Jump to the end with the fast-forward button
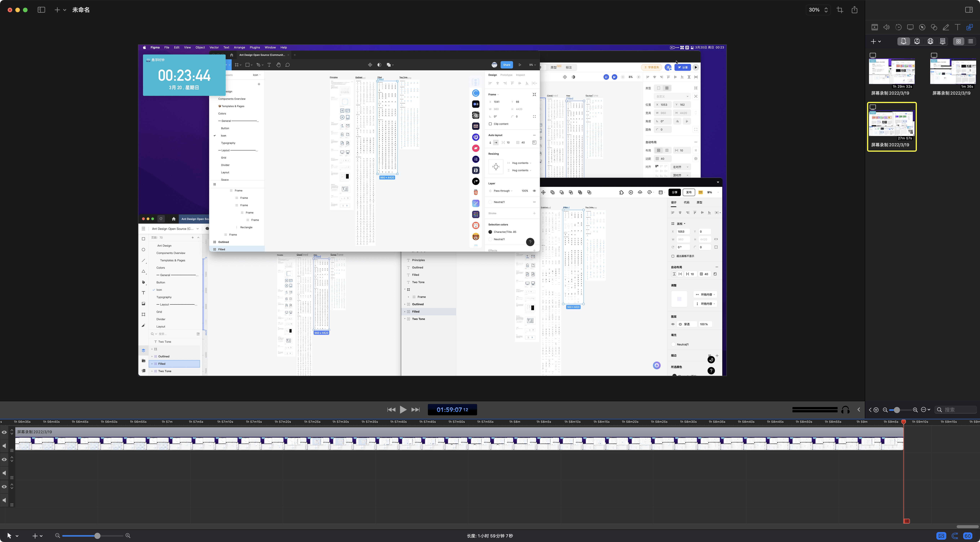 (416, 409)
